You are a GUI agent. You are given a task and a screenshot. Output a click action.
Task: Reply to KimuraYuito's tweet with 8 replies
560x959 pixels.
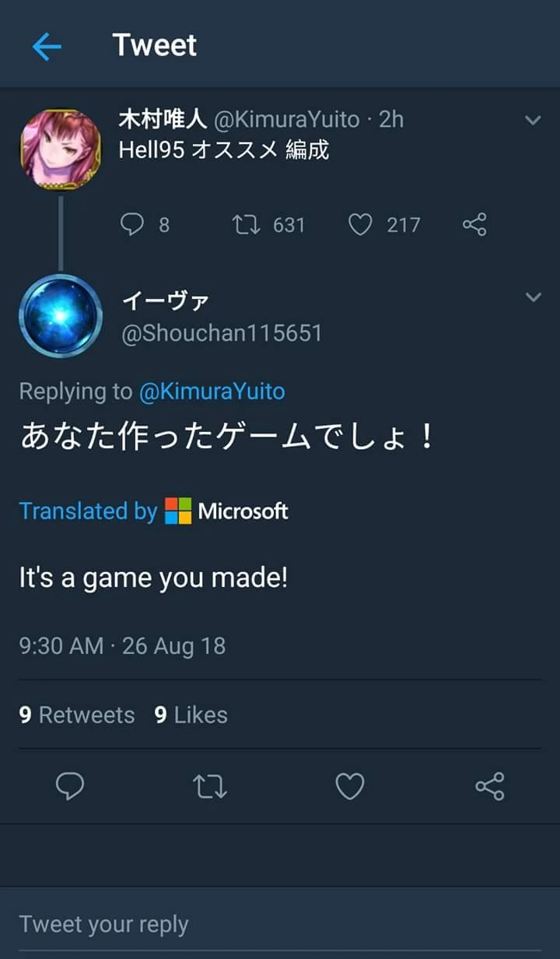coord(133,225)
